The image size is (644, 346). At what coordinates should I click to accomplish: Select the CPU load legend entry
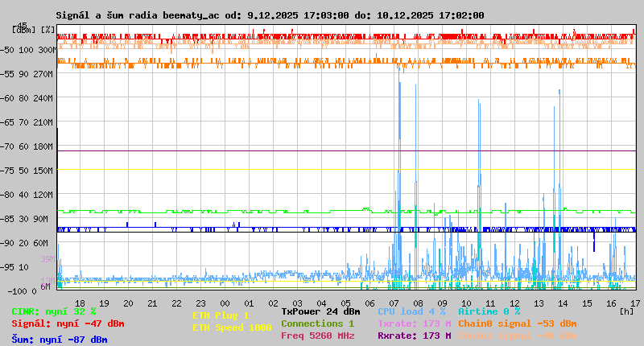pyautogui.click(x=411, y=311)
